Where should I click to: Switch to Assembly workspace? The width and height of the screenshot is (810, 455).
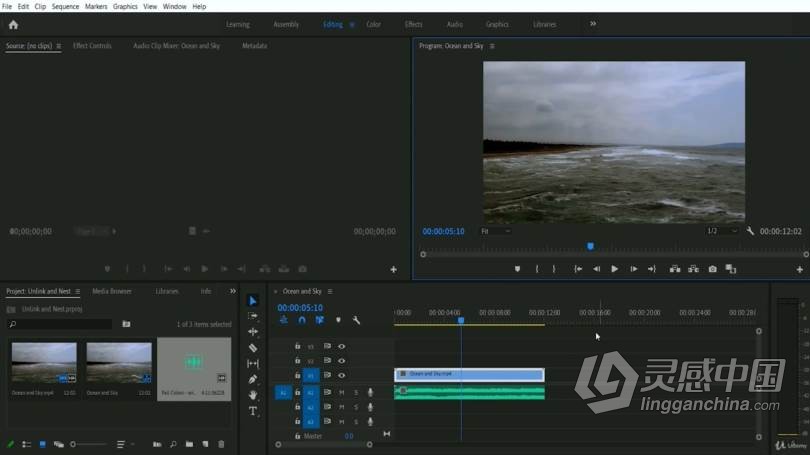pos(286,24)
